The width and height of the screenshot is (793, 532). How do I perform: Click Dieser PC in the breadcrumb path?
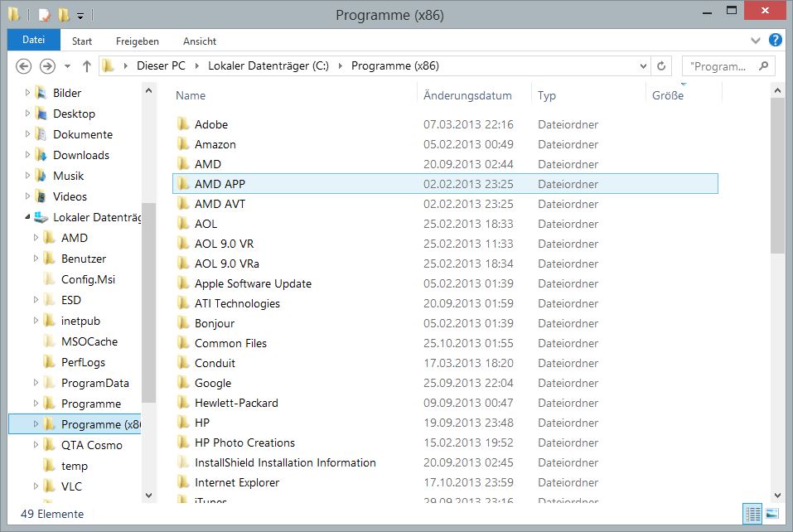coord(161,65)
